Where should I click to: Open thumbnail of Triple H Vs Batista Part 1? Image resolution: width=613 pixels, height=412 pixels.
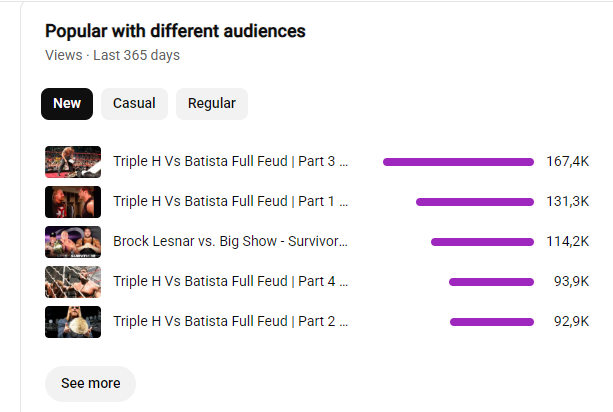(x=73, y=202)
